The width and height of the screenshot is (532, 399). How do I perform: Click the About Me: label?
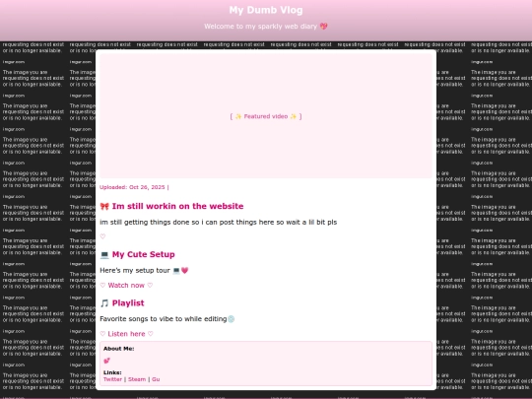(119, 349)
